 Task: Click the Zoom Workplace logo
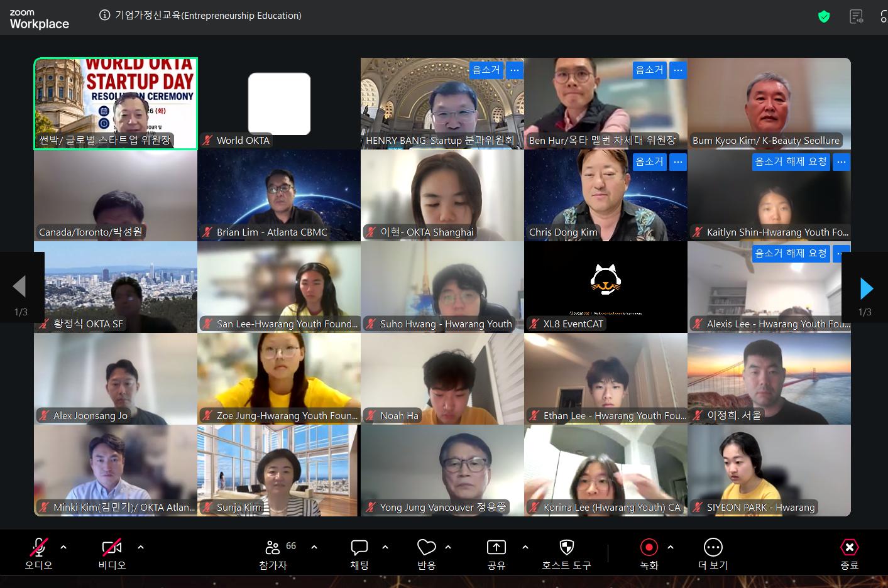coord(39,19)
